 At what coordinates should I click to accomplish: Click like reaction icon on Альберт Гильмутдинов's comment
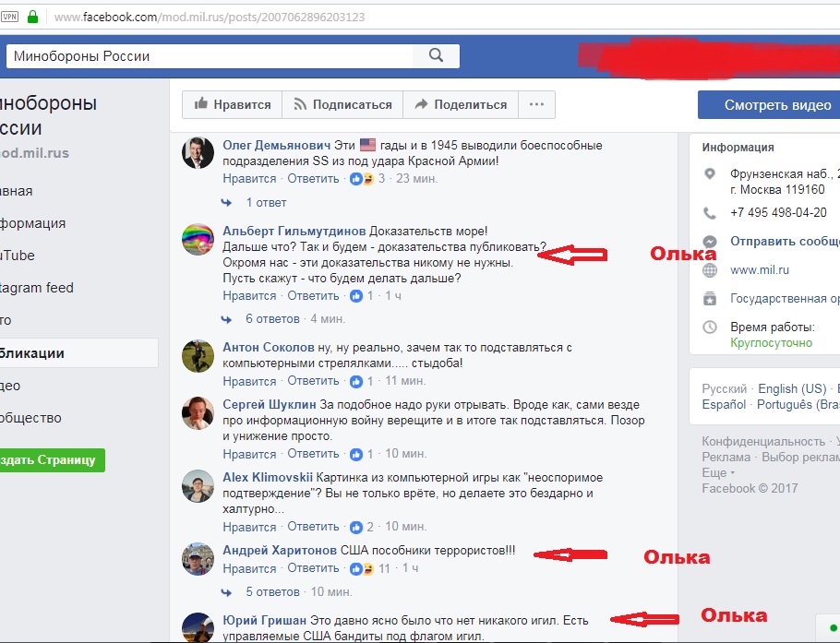356,295
